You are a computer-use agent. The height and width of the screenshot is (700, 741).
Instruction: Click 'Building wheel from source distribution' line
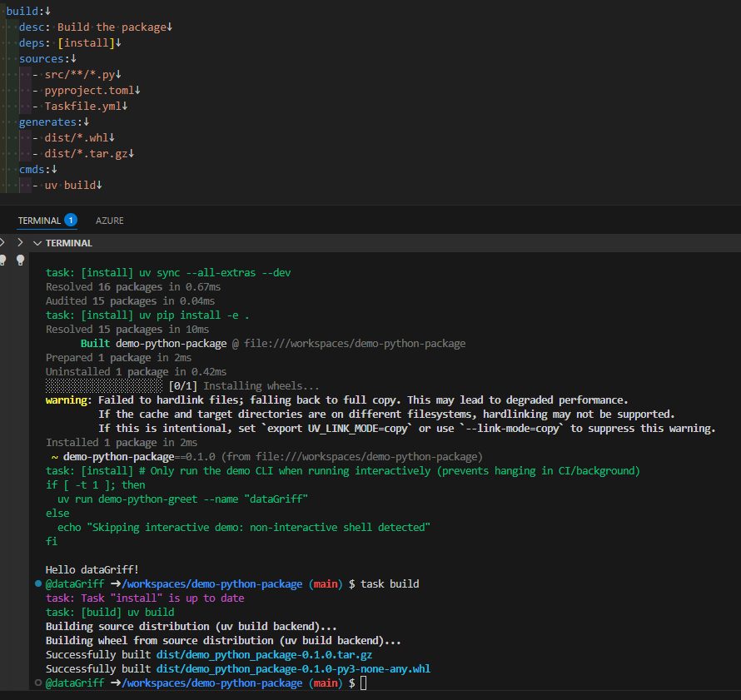click(x=223, y=640)
